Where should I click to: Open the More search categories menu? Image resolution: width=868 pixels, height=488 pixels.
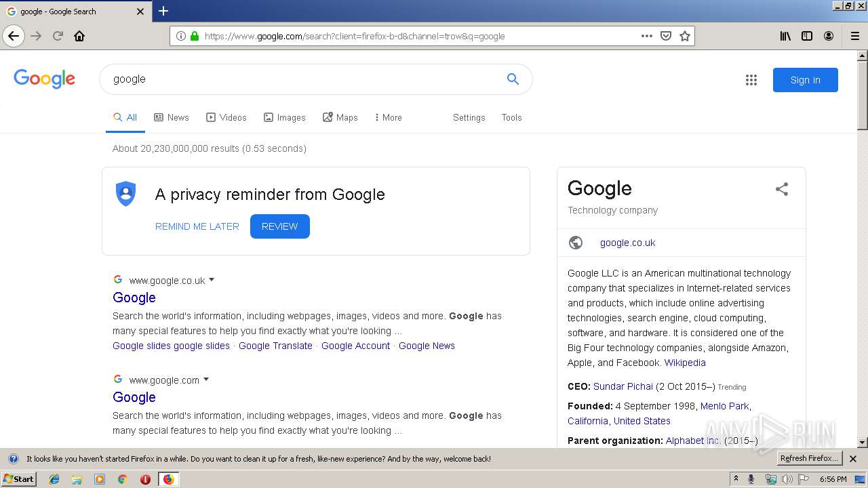point(388,117)
